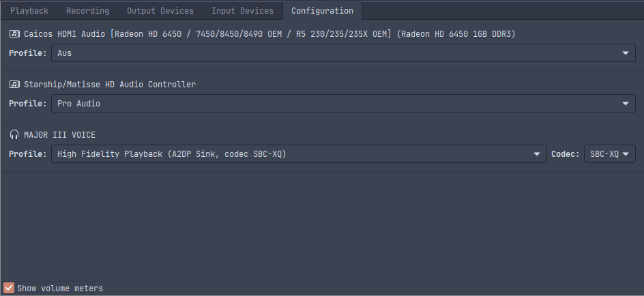This screenshot has height=296, width=644.
Task: Switch to the Recording tab
Action: (x=87, y=11)
